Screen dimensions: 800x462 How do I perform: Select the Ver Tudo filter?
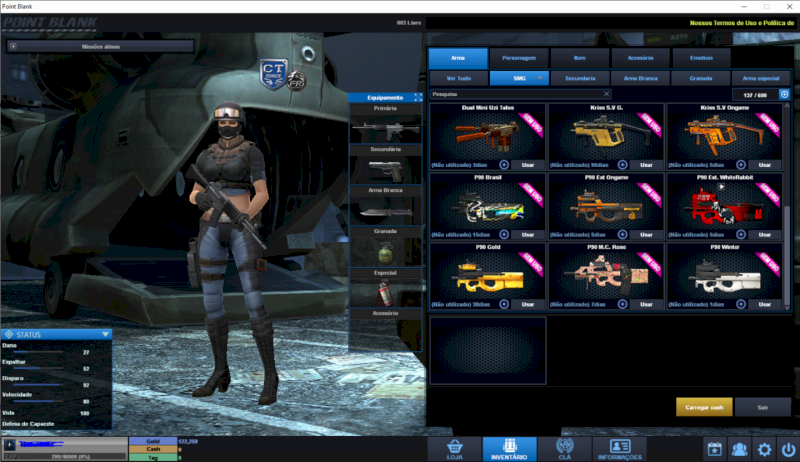tap(459, 78)
